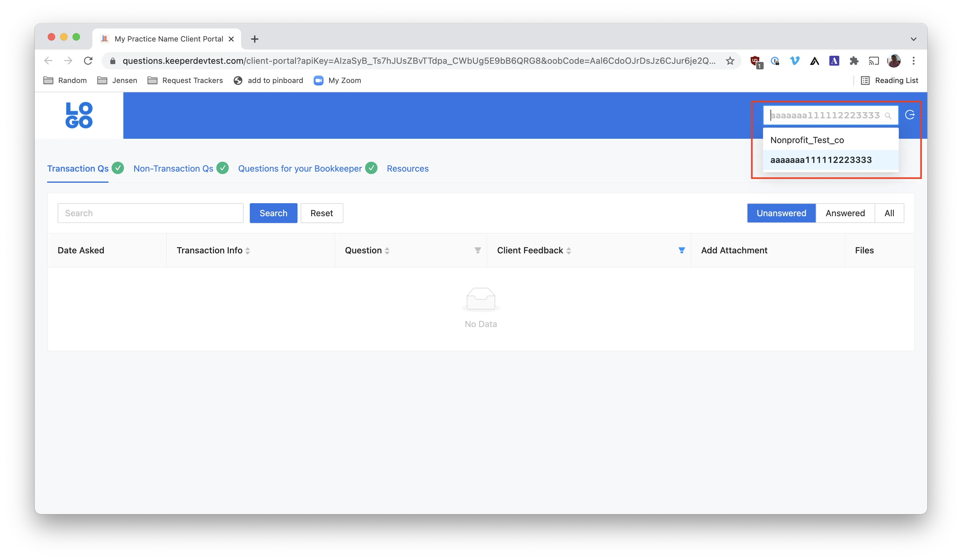Open My Zoom bookmark
This screenshot has width=962, height=560.
tap(338, 81)
